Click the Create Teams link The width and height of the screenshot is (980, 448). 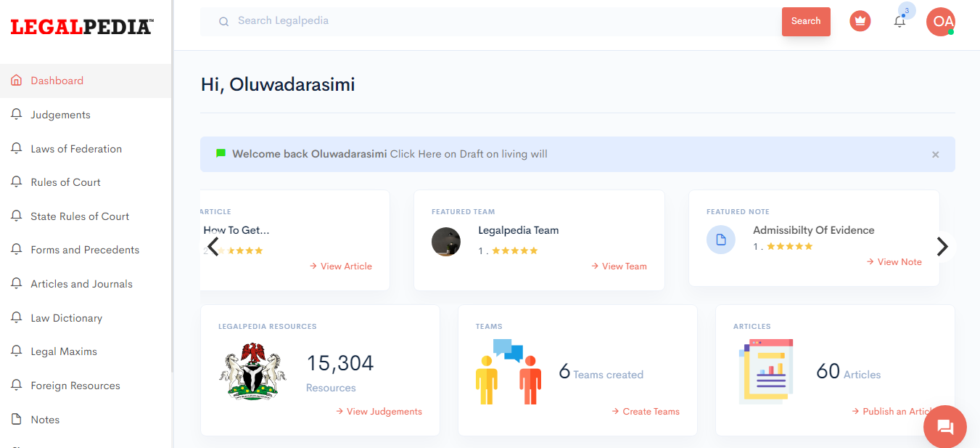(646, 412)
